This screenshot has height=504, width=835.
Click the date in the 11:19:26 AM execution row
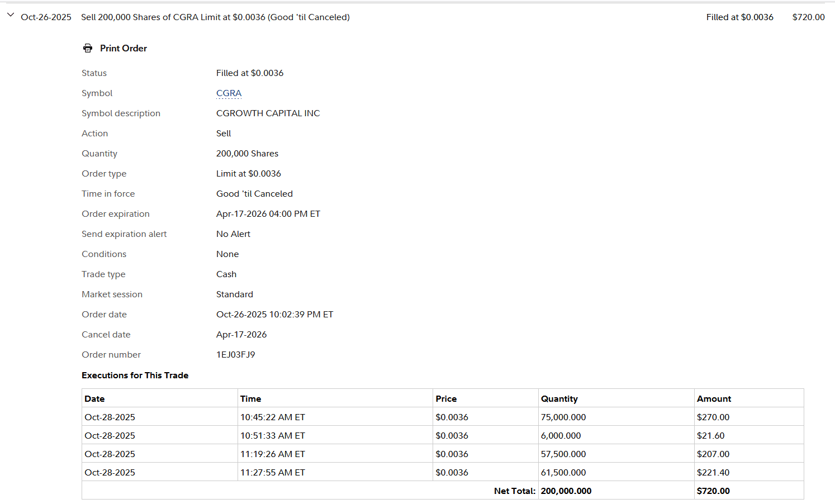coord(110,454)
